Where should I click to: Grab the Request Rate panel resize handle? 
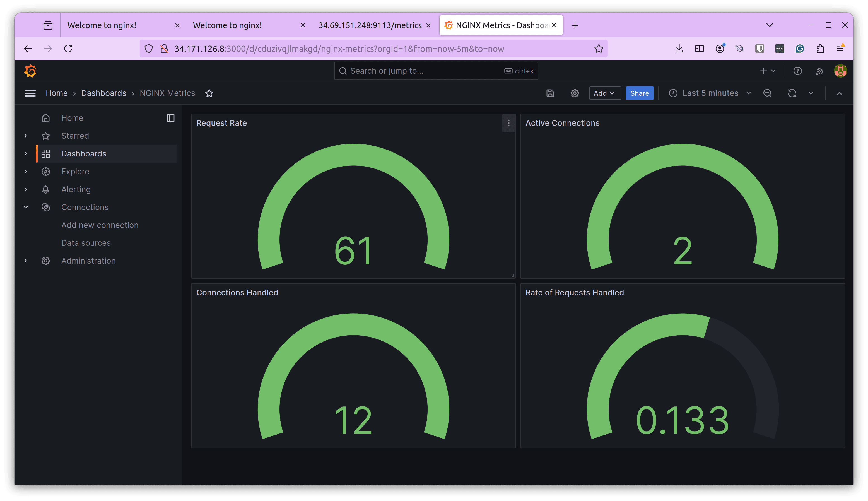coord(513,276)
